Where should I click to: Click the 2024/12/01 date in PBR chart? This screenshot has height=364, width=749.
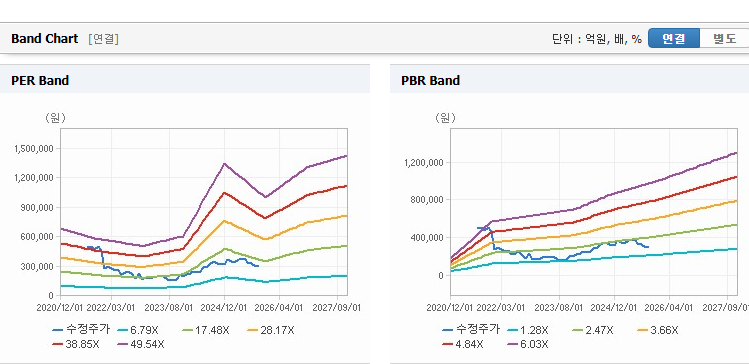pyautogui.click(x=614, y=308)
